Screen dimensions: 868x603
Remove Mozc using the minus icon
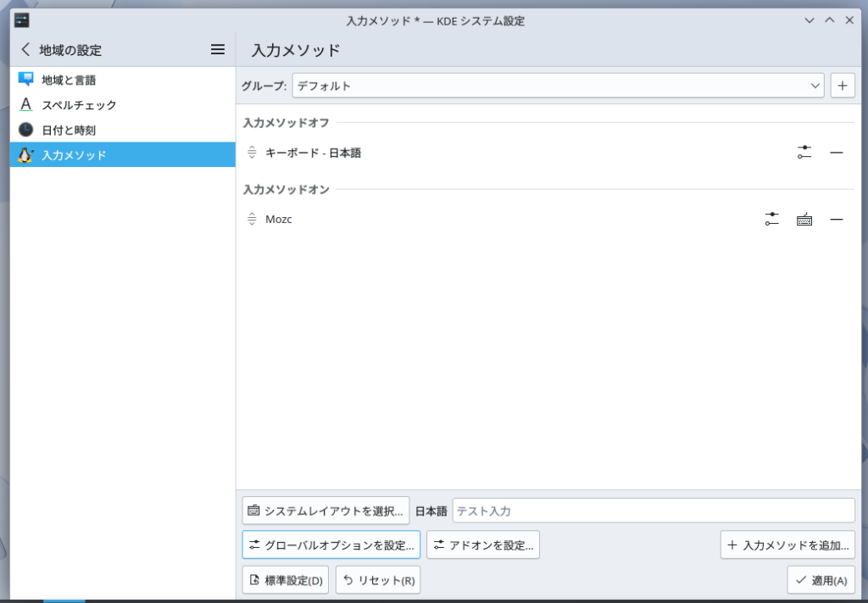tap(836, 219)
